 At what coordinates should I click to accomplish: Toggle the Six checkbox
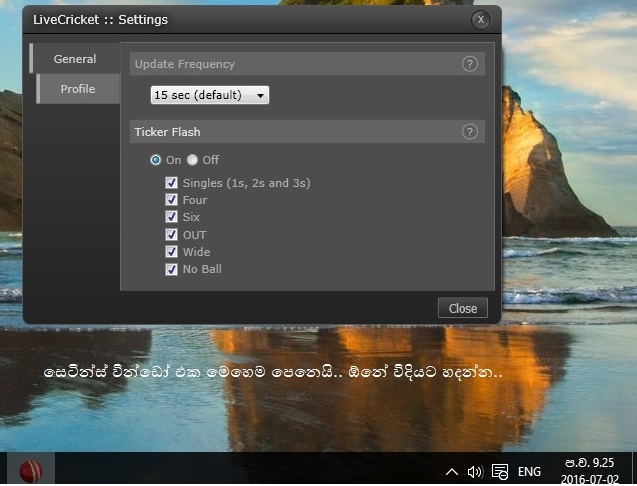(x=171, y=217)
